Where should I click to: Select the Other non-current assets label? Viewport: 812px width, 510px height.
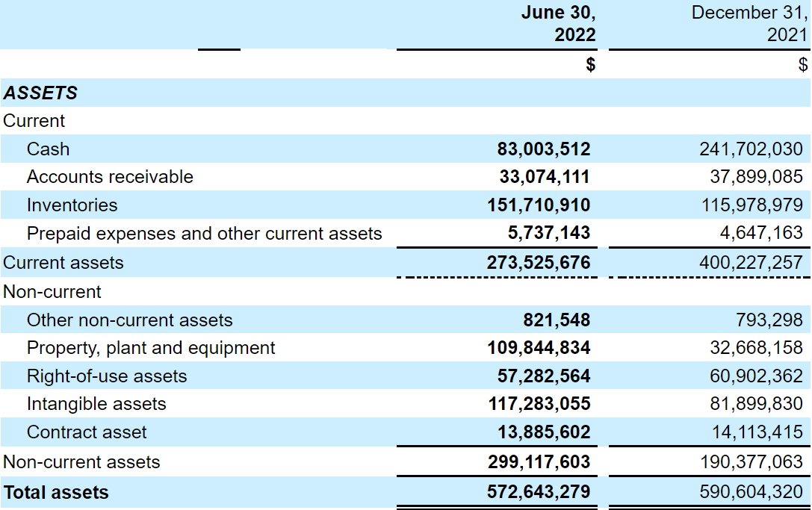(129, 320)
